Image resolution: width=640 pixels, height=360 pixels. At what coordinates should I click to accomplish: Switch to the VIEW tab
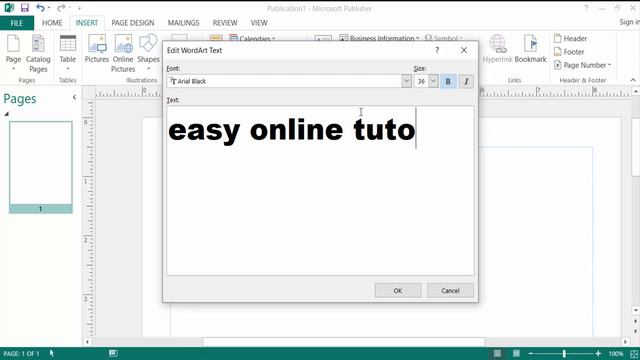click(259, 23)
